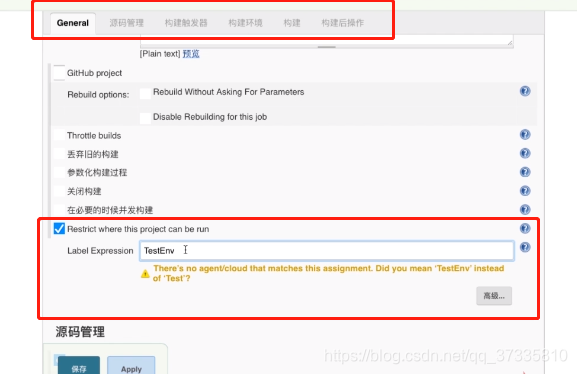
Task: Click the Apply button
Action: (x=131, y=366)
